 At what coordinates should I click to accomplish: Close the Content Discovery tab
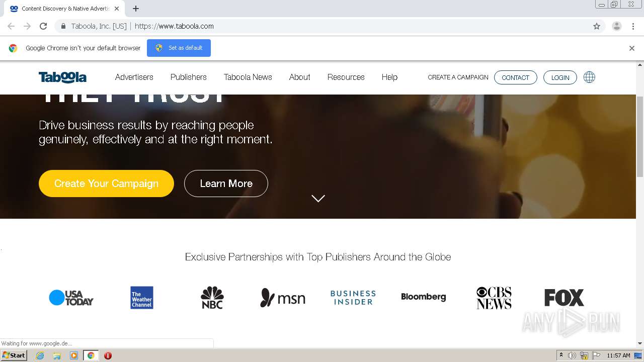(x=117, y=9)
